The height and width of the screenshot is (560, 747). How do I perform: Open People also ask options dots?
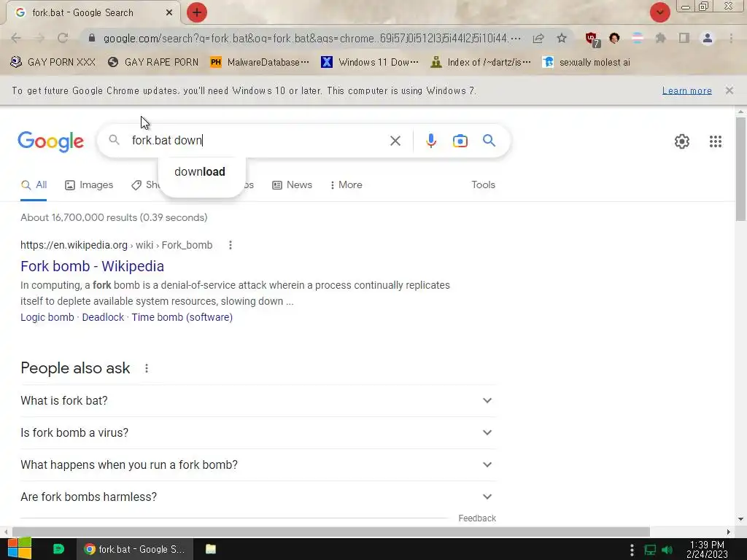click(147, 368)
